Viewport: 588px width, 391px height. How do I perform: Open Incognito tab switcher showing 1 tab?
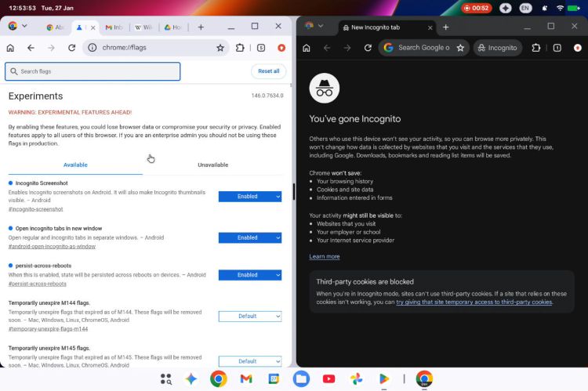(557, 48)
